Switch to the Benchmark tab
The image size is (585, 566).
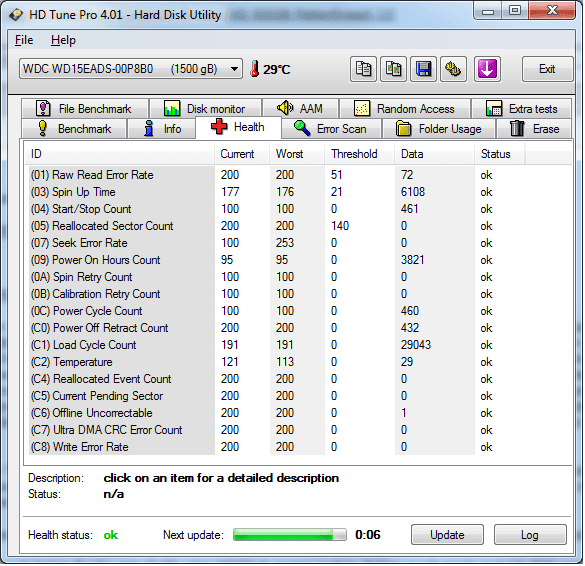click(x=74, y=129)
